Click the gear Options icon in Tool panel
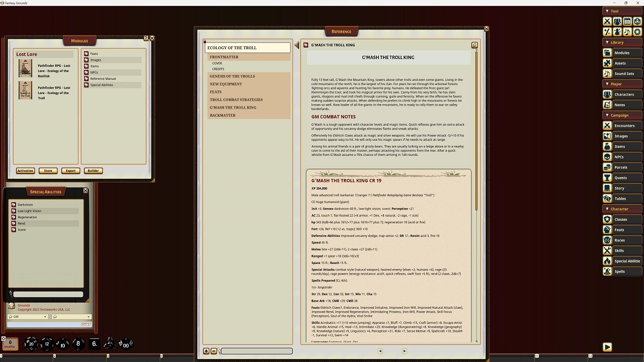 point(637,32)
